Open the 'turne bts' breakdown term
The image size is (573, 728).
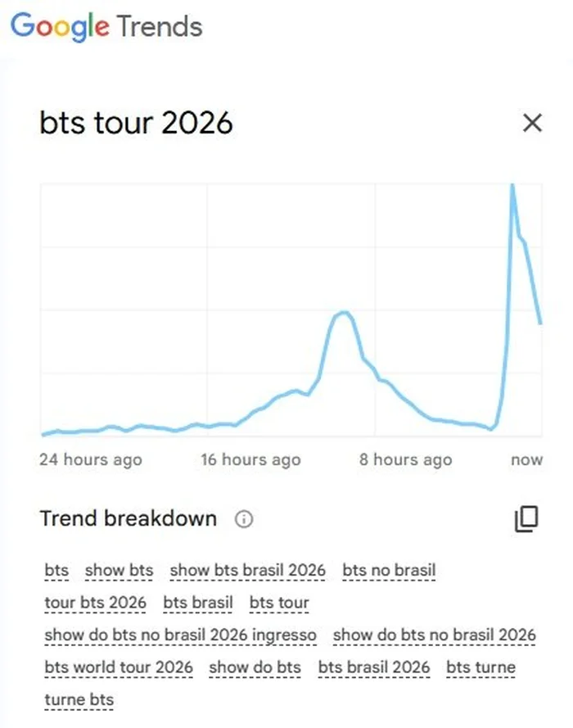coord(79,699)
